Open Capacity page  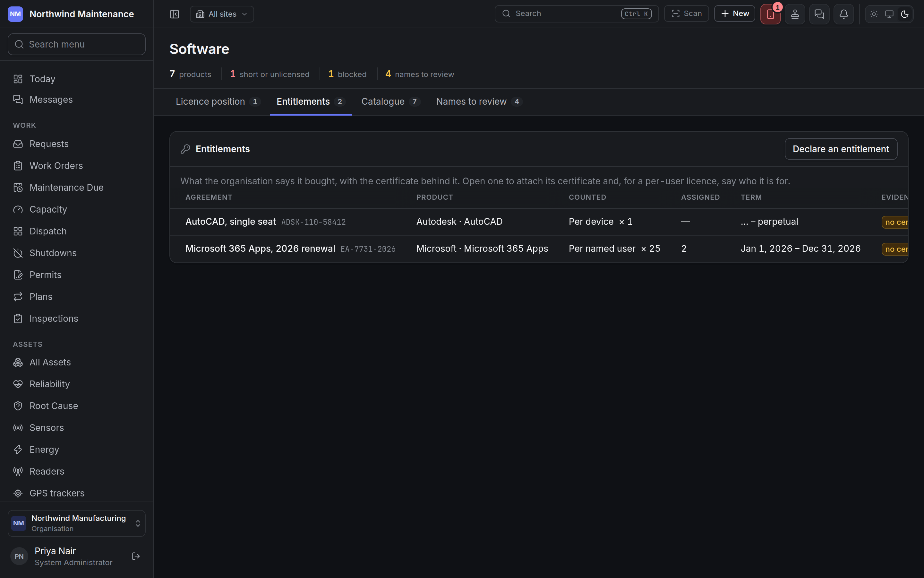[77, 209]
